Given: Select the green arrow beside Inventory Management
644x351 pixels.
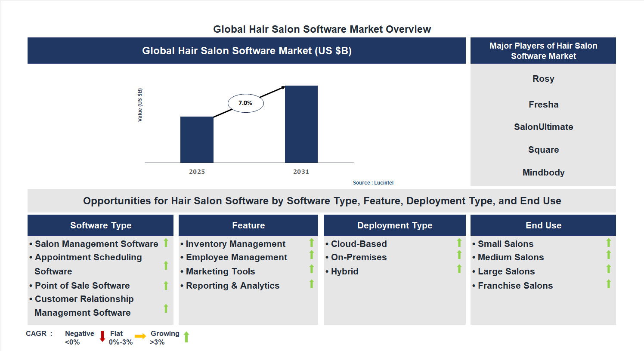Looking at the screenshot, I should [x=311, y=243].
